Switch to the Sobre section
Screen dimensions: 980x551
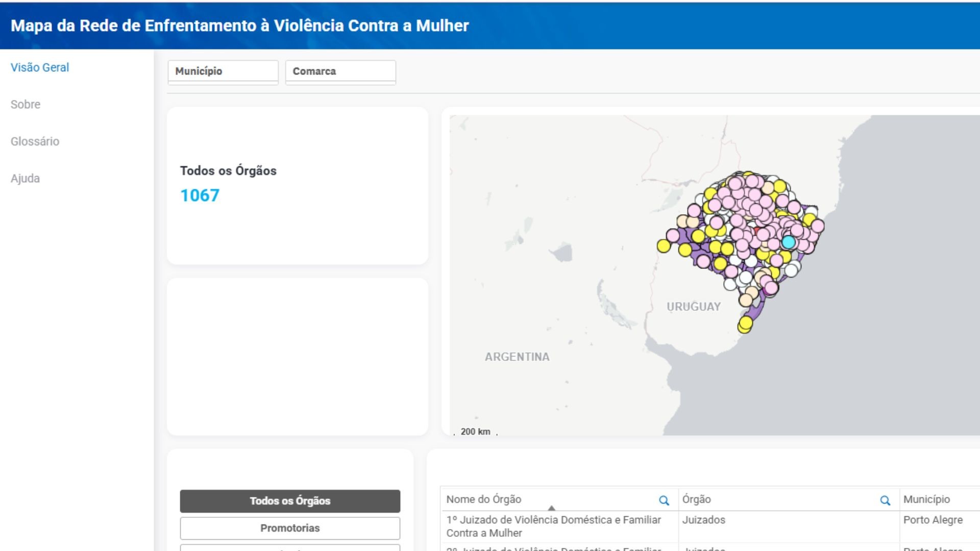click(x=25, y=104)
